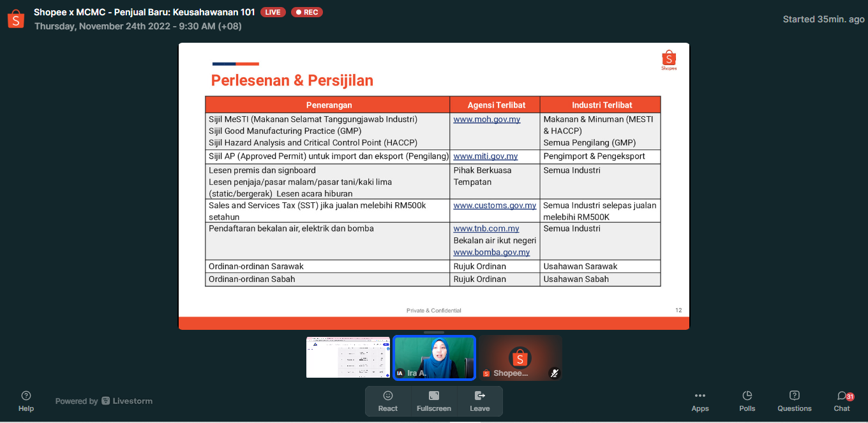This screenshot has height=423, width=868.
Task: Open the www.moh.gov.my link
Action: pyautogui.click(x=487, y=119)
